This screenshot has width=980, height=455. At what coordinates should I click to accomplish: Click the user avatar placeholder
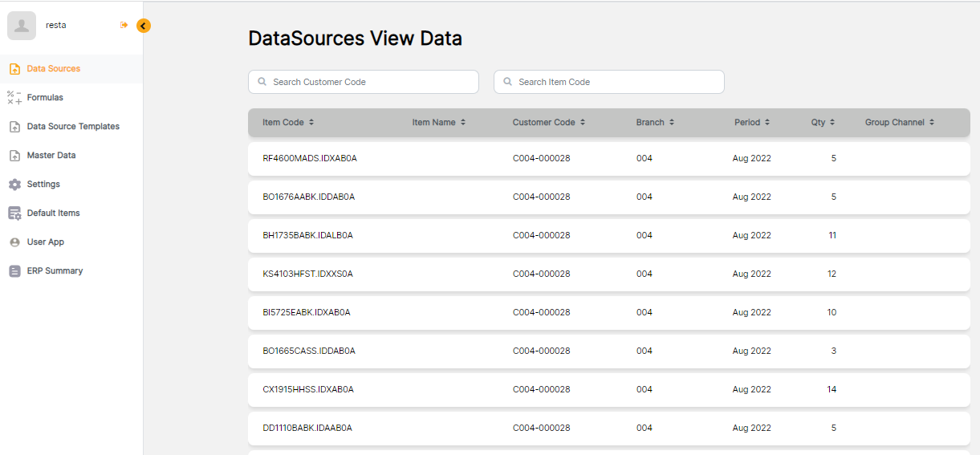[x=22, y=26]
